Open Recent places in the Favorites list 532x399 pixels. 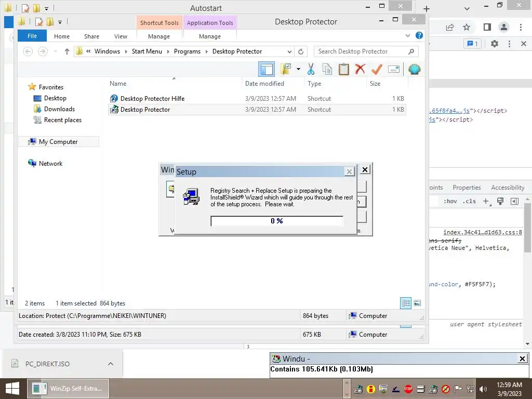(63, 120)
